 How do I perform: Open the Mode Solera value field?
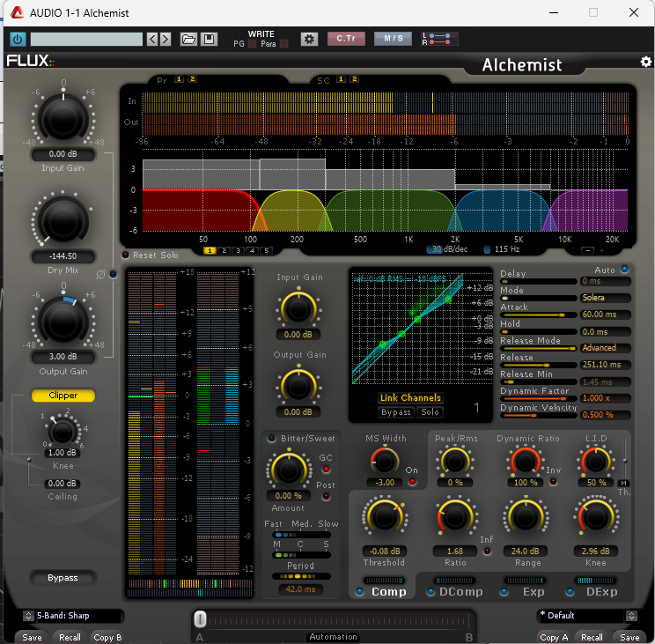[605, 298]
